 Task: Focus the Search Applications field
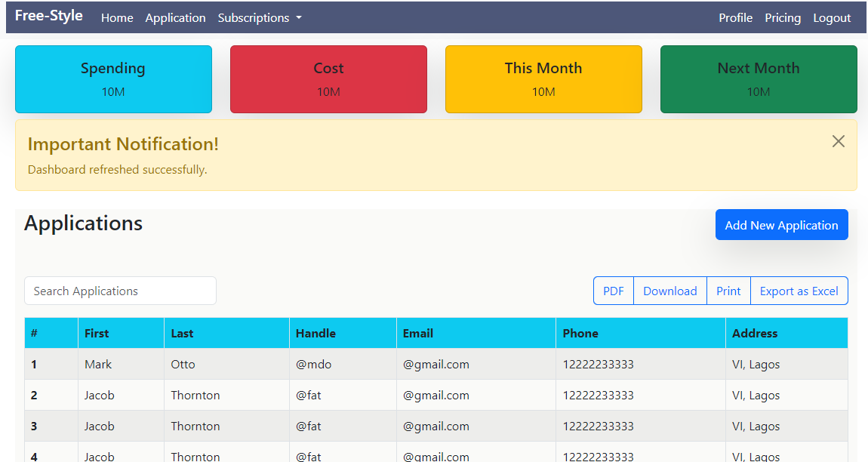[x=120, y=291]
